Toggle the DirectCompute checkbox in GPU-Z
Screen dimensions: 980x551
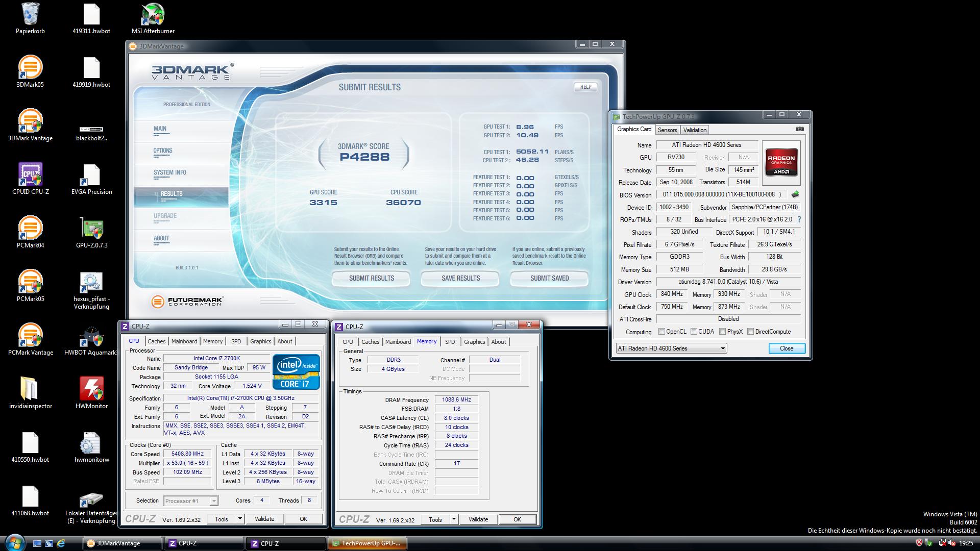(750, 332)
